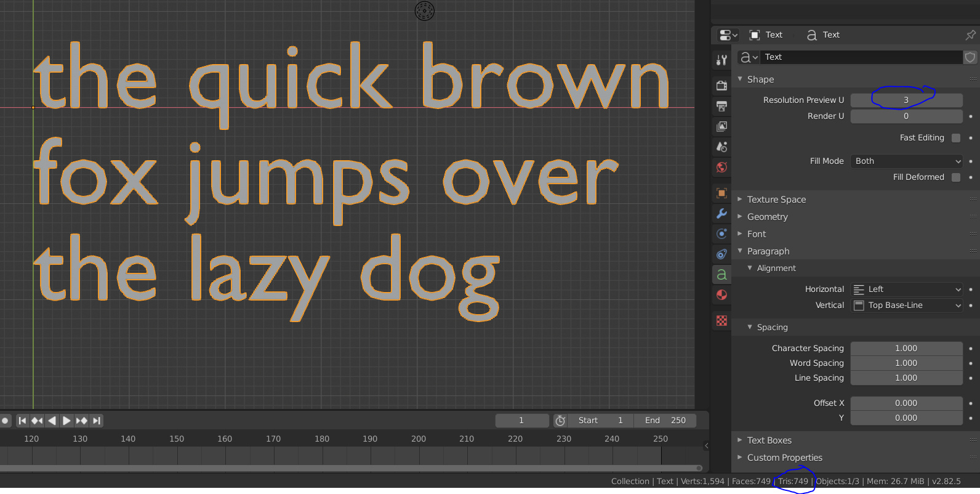Jump to the timeline end frame
The height and width of the screenshot is (494, 980).
point(96,421)
